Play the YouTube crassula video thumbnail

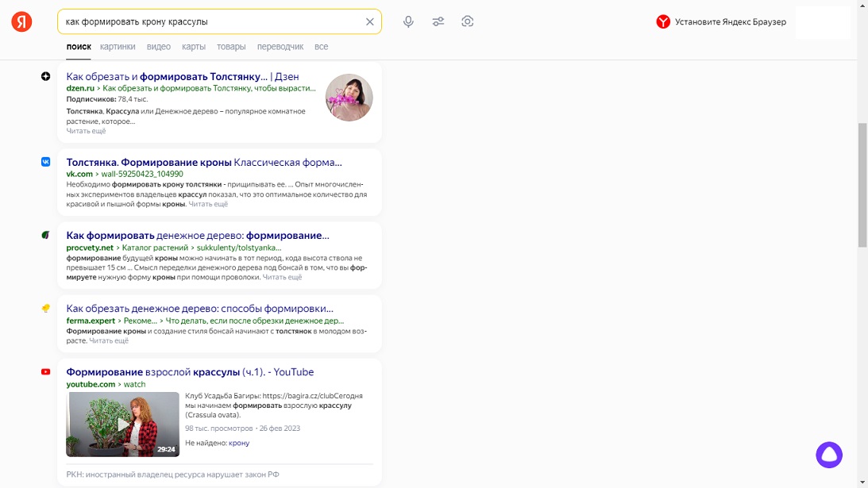pyautogui.click(x=123, y=425)
